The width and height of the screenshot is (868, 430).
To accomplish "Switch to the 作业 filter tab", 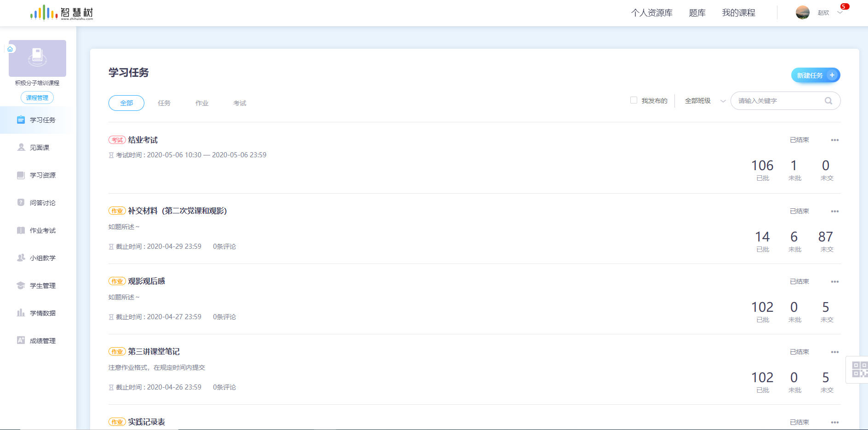I will point(202,103).
